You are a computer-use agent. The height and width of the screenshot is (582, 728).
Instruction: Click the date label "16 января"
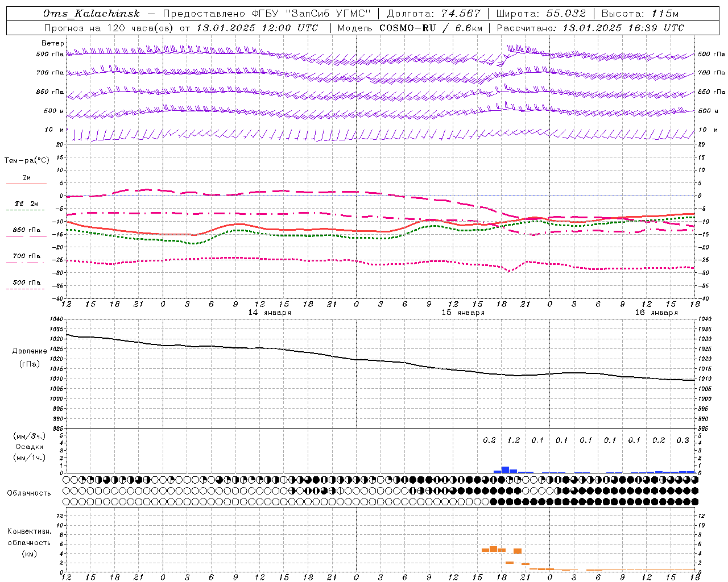tap(656, 313)
